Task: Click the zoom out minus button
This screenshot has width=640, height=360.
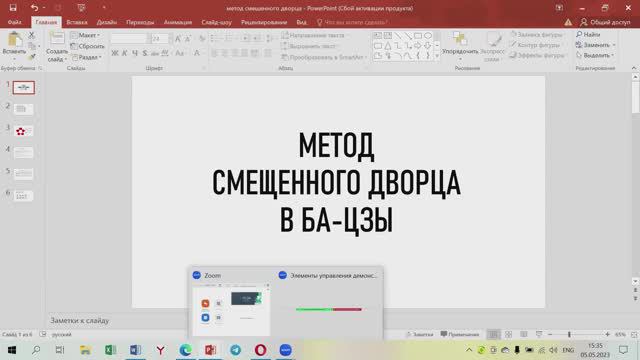Action: click(x=550, y=334)
